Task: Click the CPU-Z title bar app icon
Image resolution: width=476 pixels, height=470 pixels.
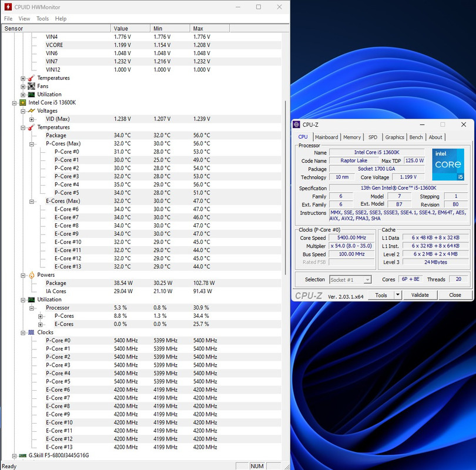Action: coord(297,125)
